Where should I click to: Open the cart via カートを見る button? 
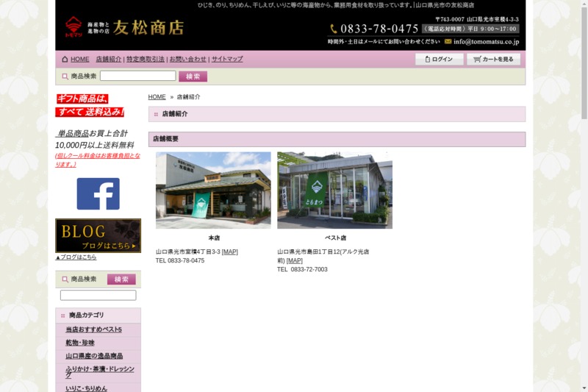click(493, 59)
